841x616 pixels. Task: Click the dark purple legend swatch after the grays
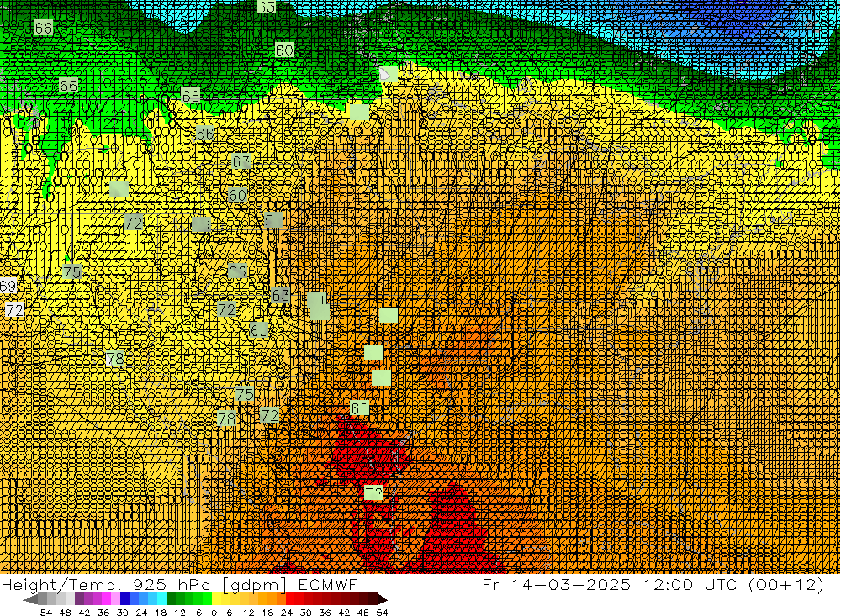79,599
